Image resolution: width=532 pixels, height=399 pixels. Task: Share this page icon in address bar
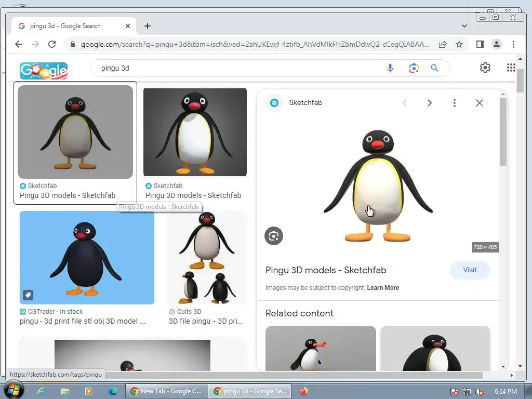[x=443, y=45]
